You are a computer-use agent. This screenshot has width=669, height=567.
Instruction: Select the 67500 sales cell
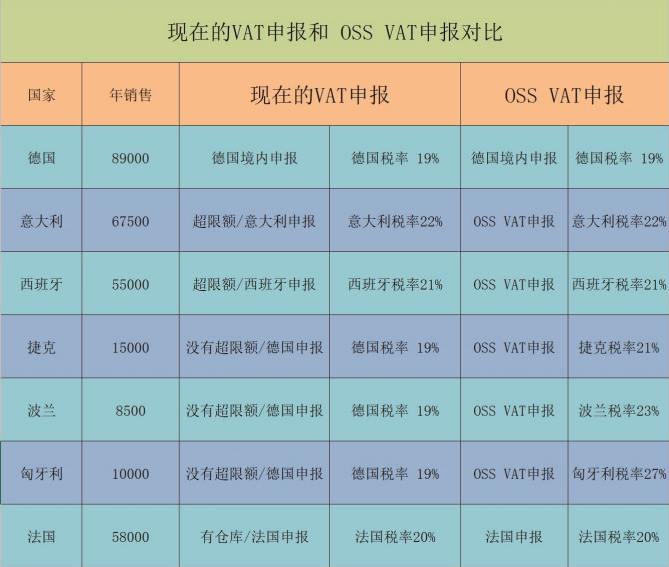coord(131,221)
